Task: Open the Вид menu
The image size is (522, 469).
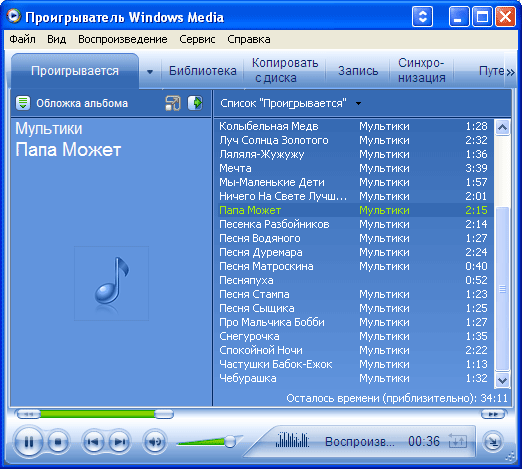Action: [x=56, y=39]
